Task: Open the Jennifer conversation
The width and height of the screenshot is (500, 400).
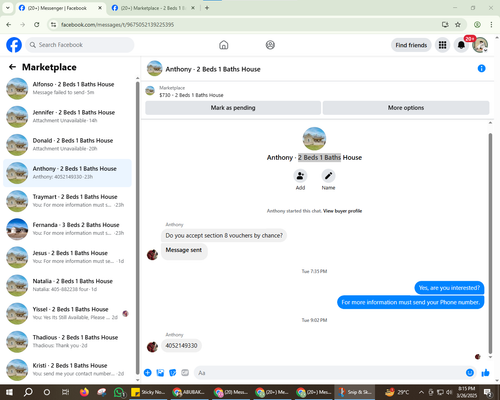Action: 67,116
